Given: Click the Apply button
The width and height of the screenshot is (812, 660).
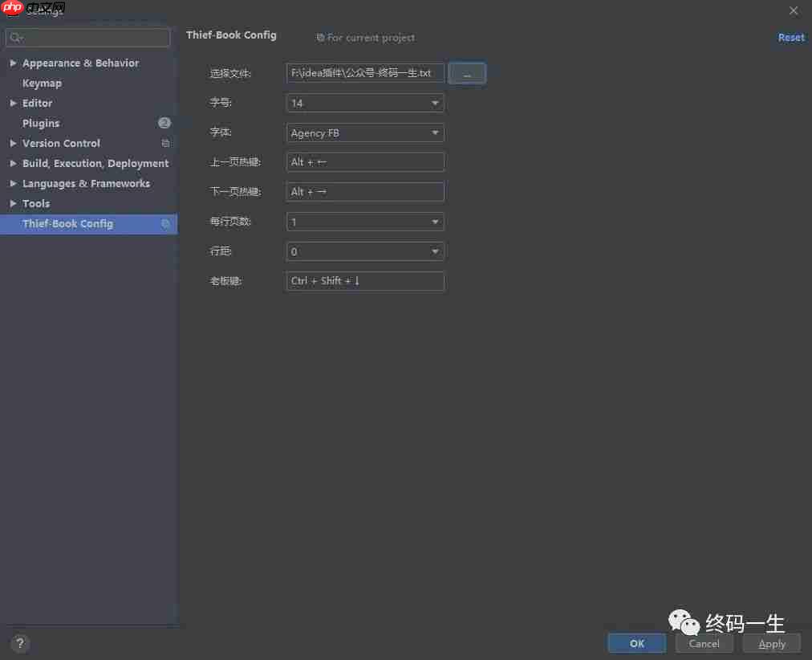Looking at the screenshot, I should pyautogui.click(x=772, y=643).
